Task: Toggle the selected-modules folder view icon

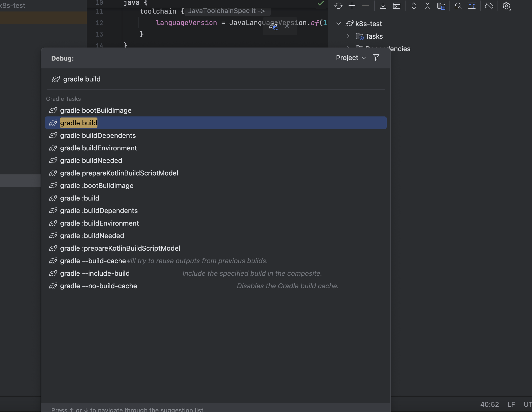Action: point(441,6)
